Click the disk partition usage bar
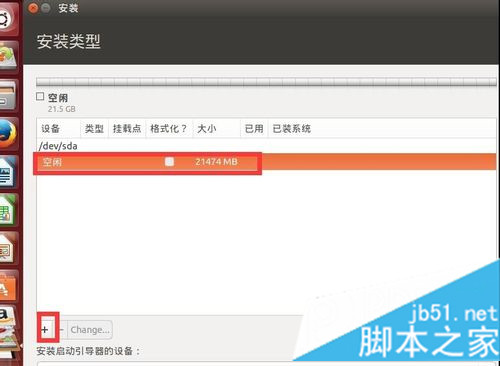500x366 pixels. coord(266,82)
